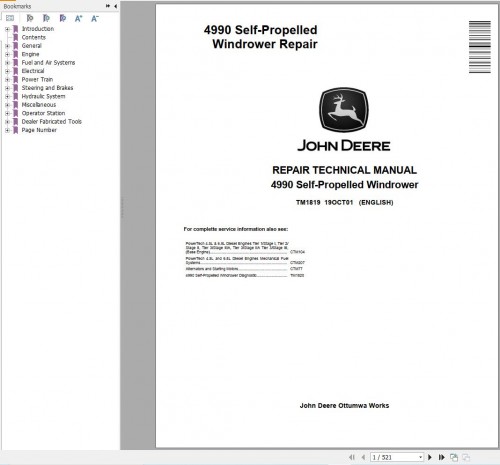Image resolution: width=500 pixels, height=465 pixels.
Task: Click the previous view icon in status bar
Action: pos(454,457)
